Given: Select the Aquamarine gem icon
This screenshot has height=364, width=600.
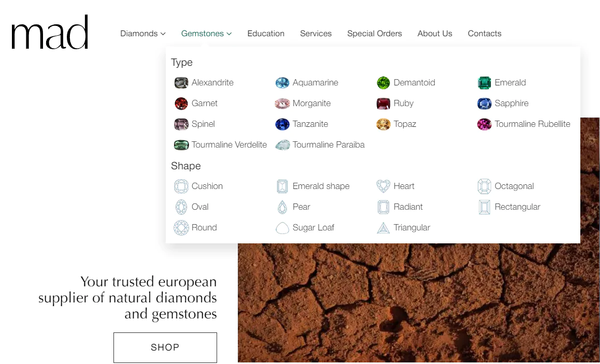Looking at the screenshot, I should tap(282, 83).
